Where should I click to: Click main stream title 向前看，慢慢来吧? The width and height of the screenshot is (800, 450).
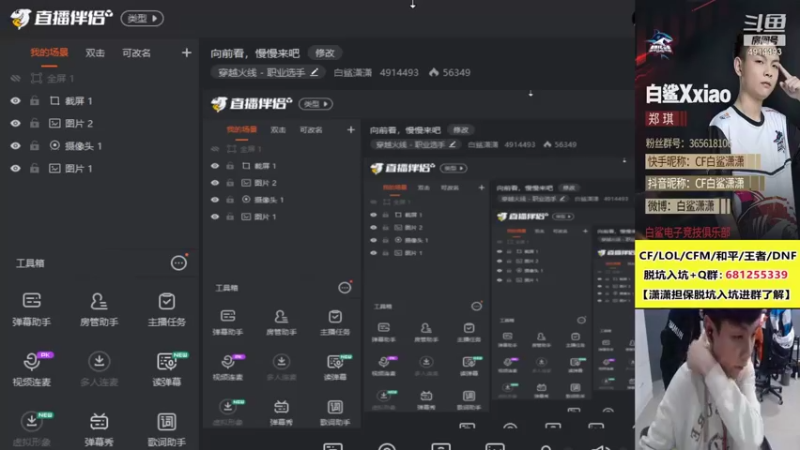(x=255, y=53)
